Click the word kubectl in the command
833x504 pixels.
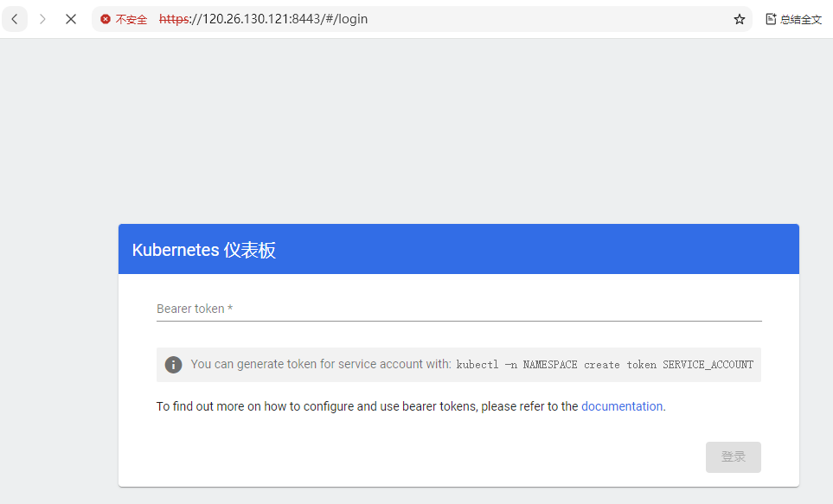(477, 365)
